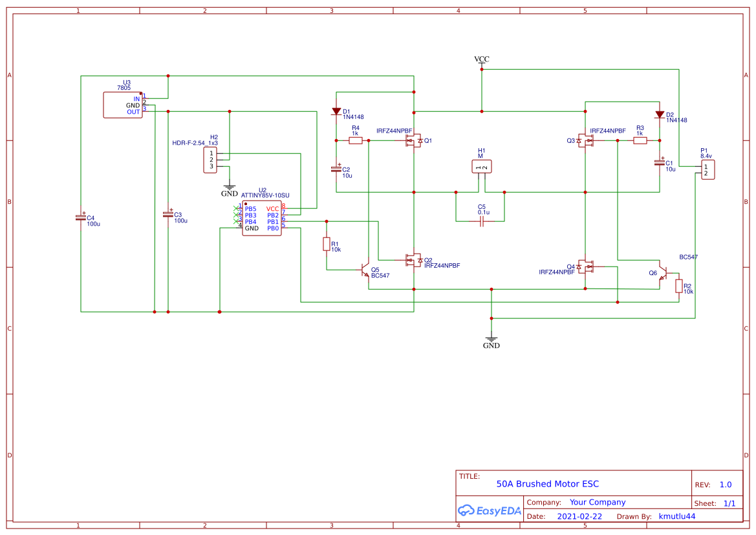
Task: Select the Q1 IRFZ44NPBF MOSFET symbol
Action: (413, 140)
